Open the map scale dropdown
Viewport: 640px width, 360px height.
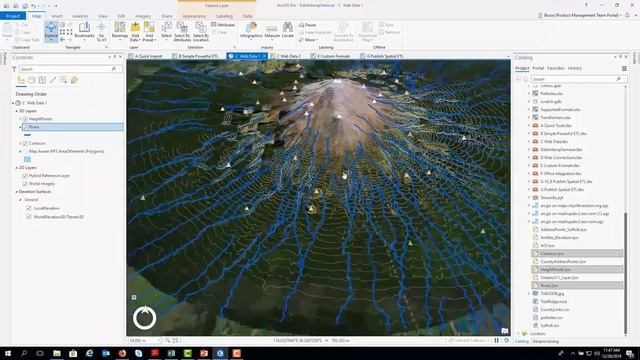[159, 340]
